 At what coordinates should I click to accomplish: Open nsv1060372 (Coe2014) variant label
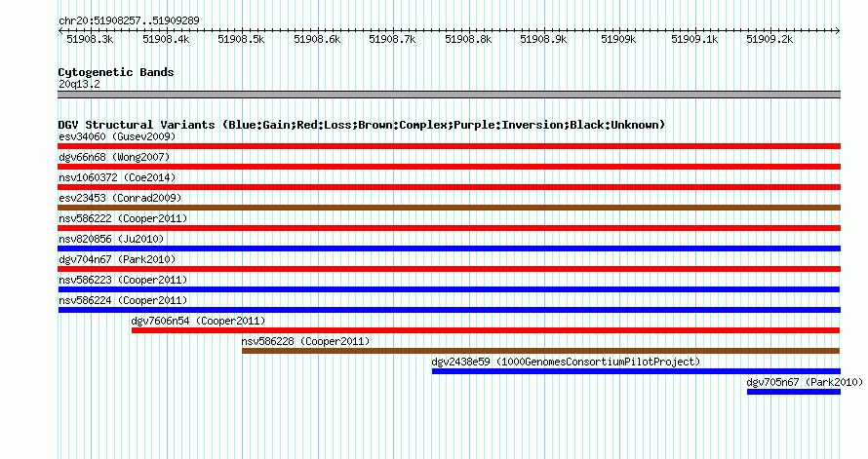[x=117, y=177]
